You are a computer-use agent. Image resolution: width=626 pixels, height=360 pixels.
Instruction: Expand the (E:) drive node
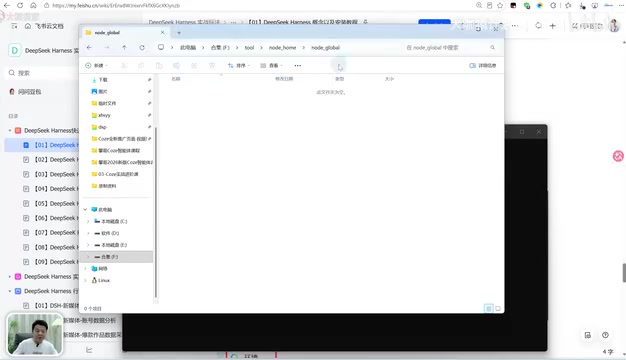pos(88,245)
